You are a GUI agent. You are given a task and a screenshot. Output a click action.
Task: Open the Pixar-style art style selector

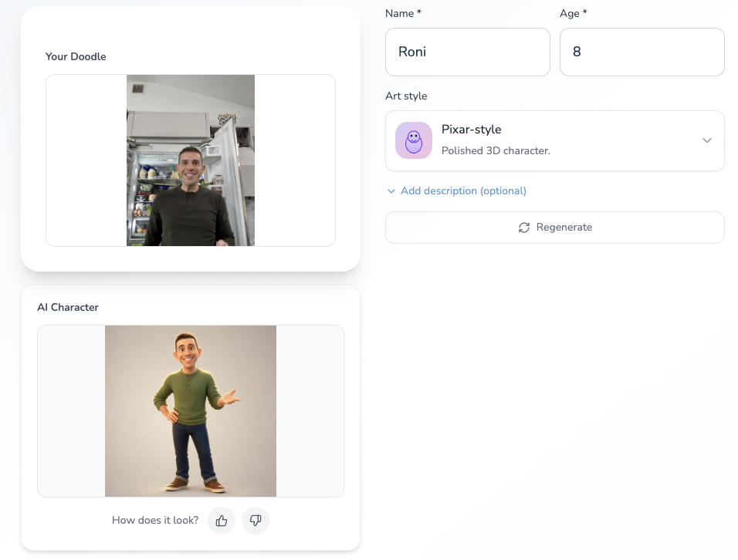tap(554, 140)
